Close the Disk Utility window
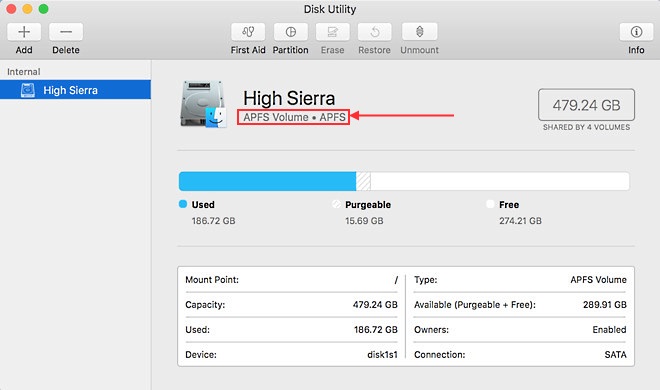 click(11, 9)
